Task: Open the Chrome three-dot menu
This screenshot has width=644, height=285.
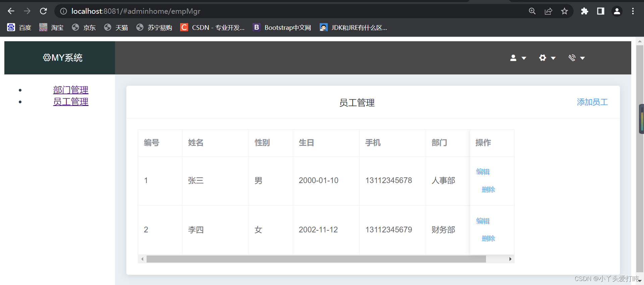Action: (633, 11)
